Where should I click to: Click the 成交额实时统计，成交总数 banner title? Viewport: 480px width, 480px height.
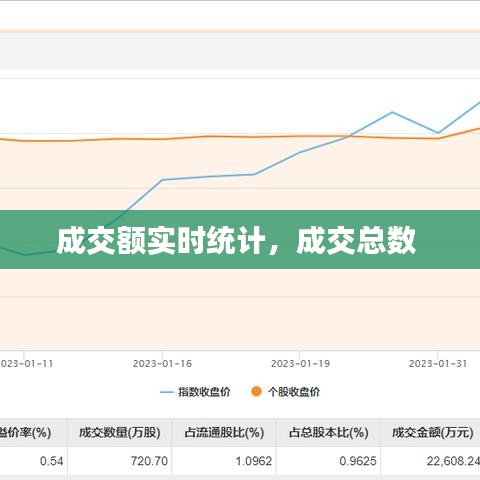coord(236,240)
